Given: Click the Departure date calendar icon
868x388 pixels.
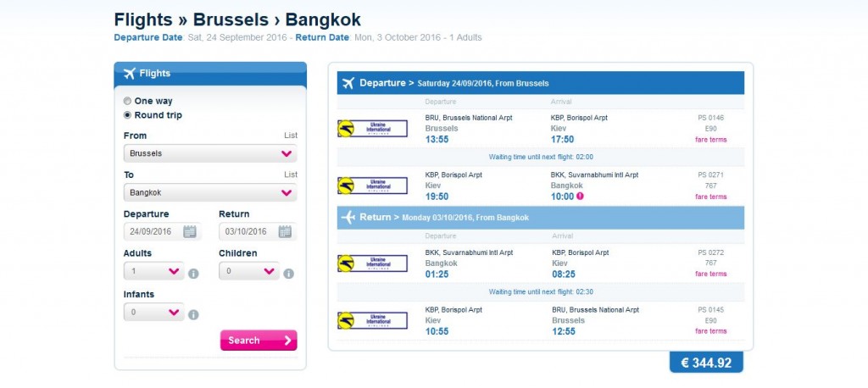Looking at the screenshot, I should point(190,231).
